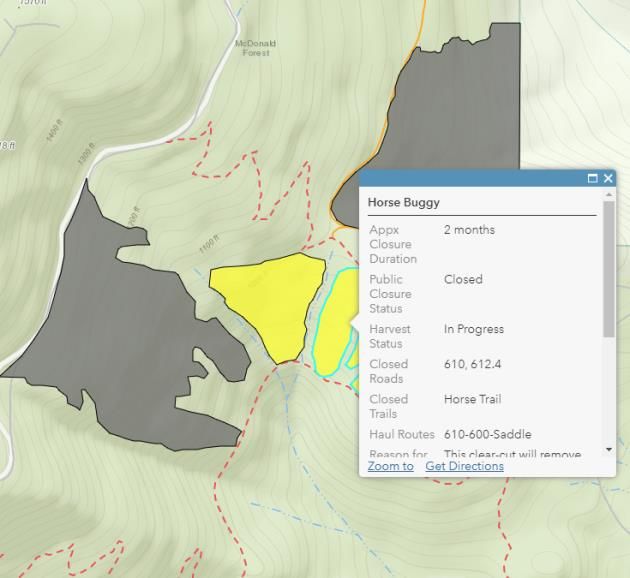This screenshot has width=630, height=578.
Task: Click the Horse Buggy popup title
Action: [403, 202]
